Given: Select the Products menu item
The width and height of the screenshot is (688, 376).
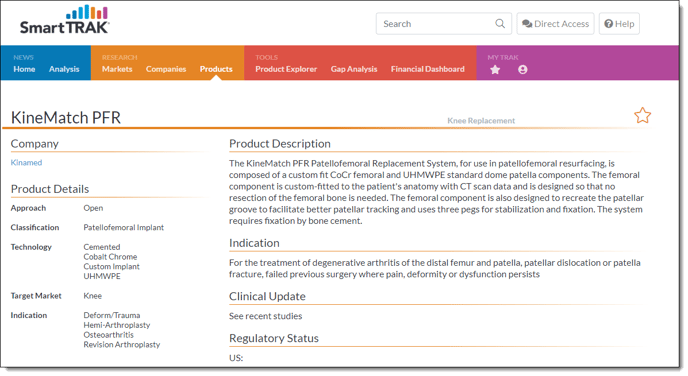Looking at the screenshot, I should [216, 69].
